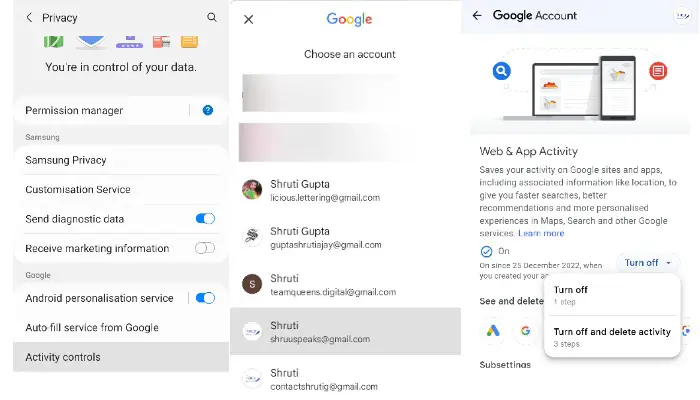700x400 pixels.
Task: Select account teamqueens.digital@gmail.com
Action: pyautogui.click(x=345, y=285)
